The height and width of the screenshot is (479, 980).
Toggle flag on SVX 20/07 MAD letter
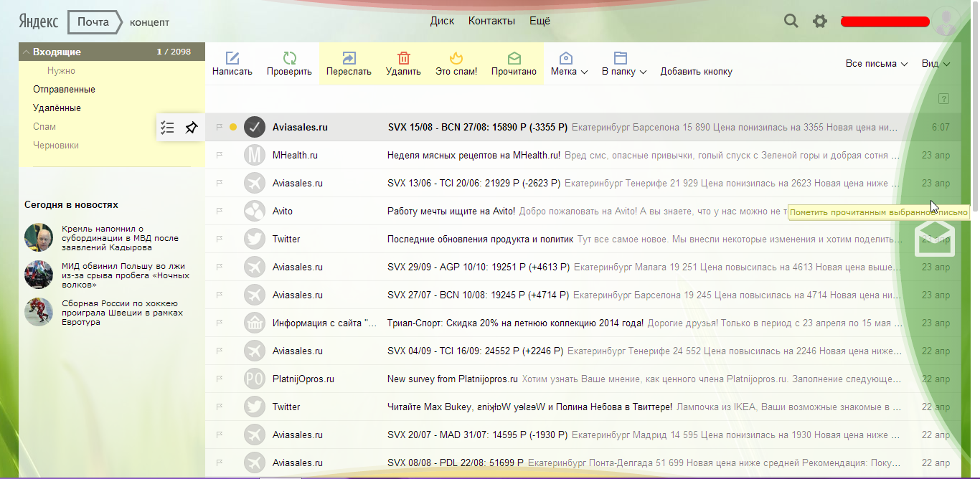[220, 435]
